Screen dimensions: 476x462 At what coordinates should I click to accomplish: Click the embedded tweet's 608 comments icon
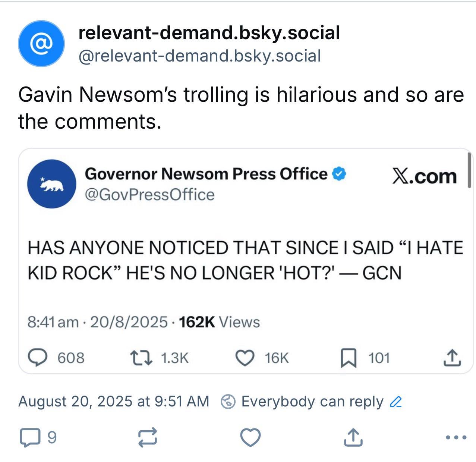coord(38,358)
